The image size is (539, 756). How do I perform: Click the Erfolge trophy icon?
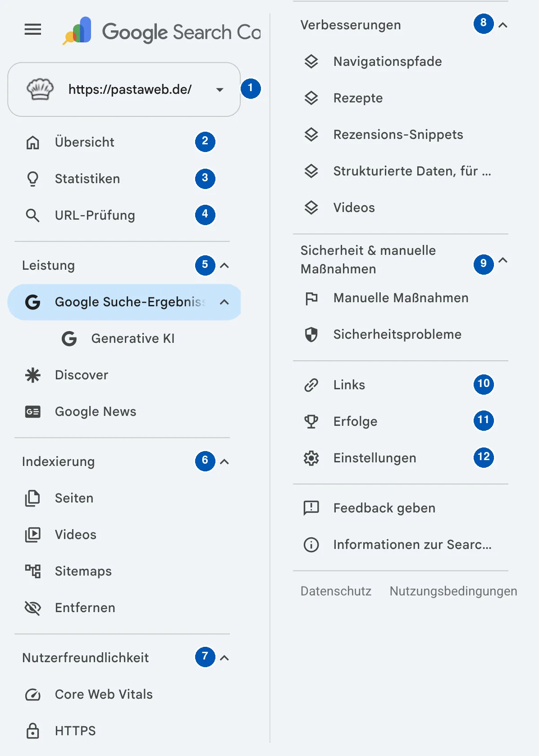[311, 421]
